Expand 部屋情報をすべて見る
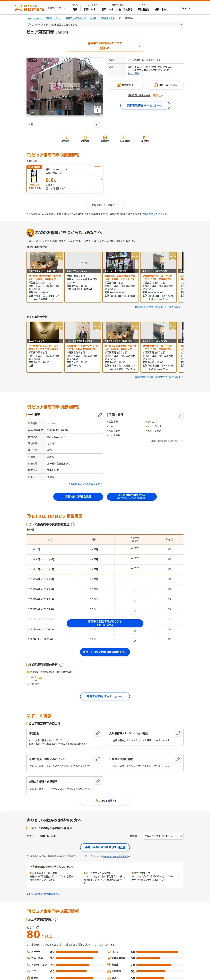210x980 pixels. 105,205
